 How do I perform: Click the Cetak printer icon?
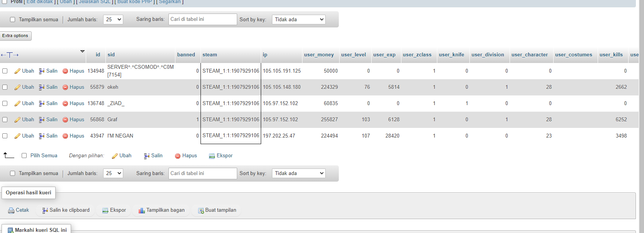[11, 210]
